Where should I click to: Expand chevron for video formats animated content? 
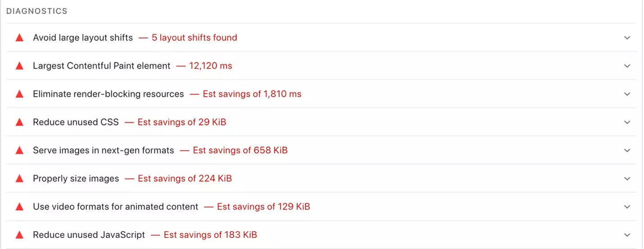click(x=627, y=207)
